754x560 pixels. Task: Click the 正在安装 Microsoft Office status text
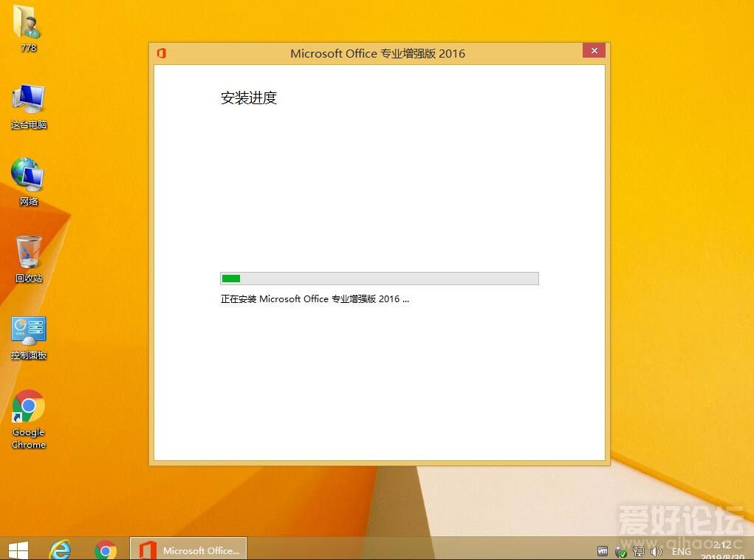coord(315,298)
